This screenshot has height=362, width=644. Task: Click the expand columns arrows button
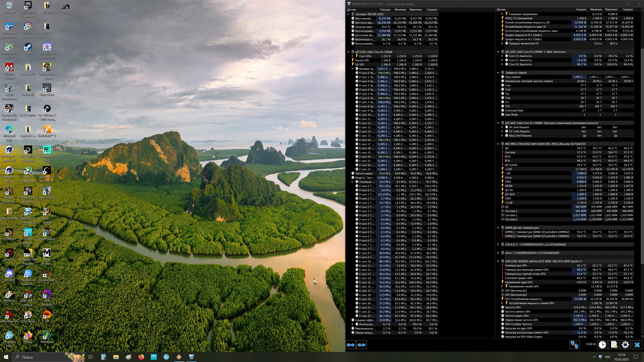click(x=351, y=345)
